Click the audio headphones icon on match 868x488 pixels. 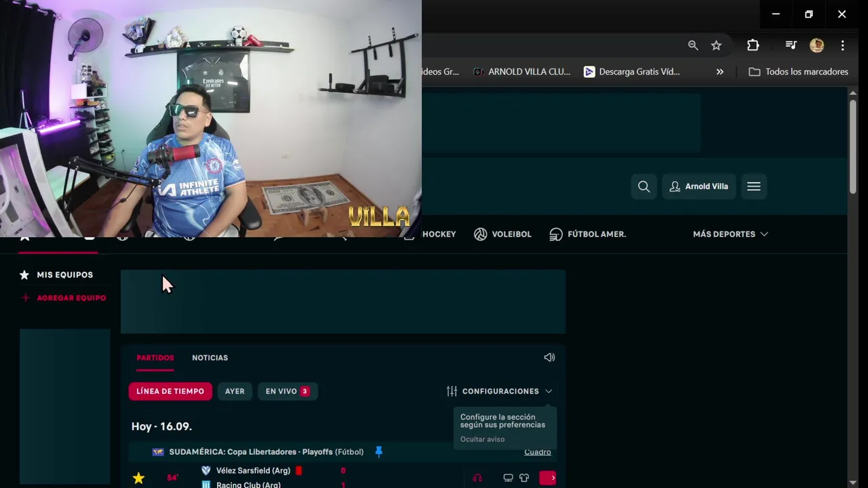point(477,478)
